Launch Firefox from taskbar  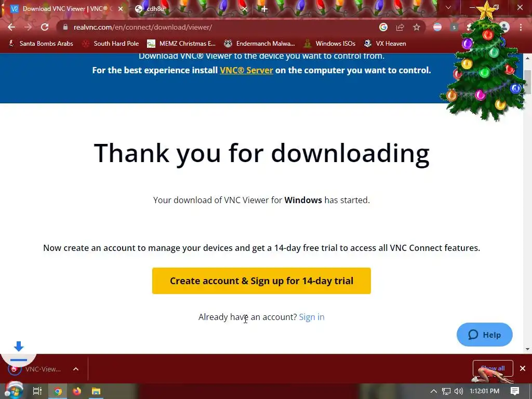(x=77, y=391)
